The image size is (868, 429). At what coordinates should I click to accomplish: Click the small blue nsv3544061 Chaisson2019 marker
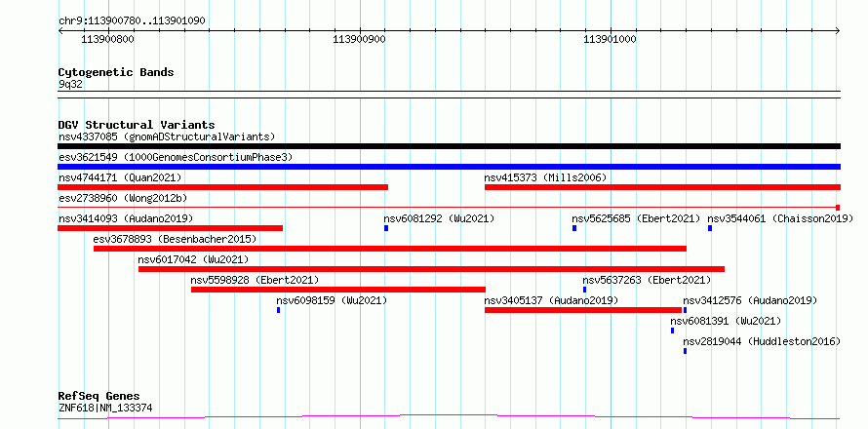coord(710,228)
